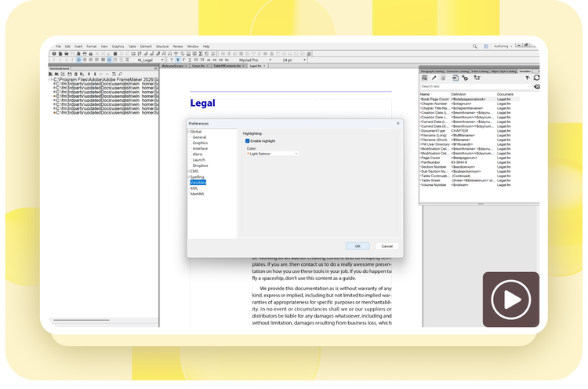Click the convert variables to text icon

click(477, 78)
